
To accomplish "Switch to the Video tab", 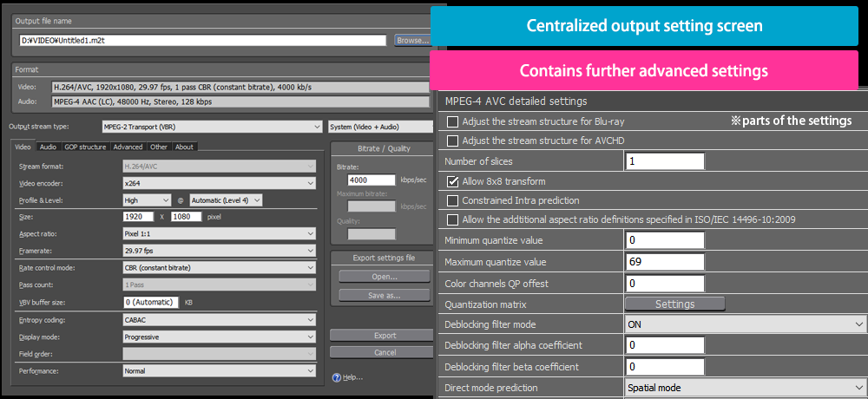I will click(23, 147).
